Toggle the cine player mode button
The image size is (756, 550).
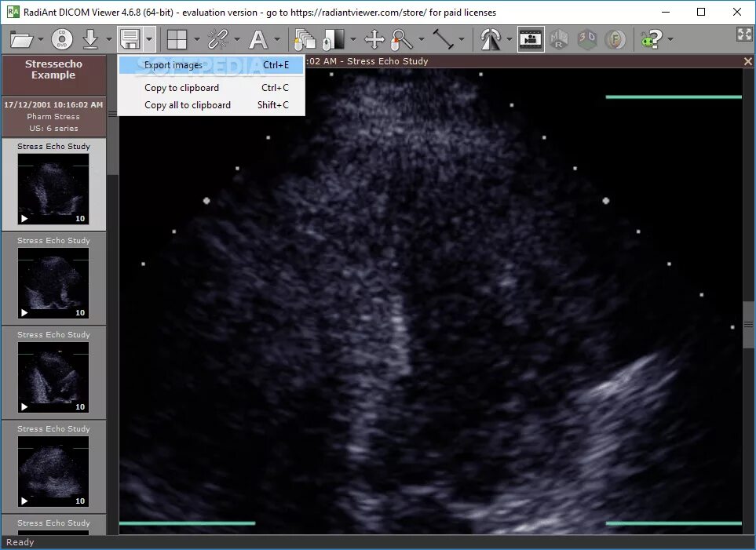click(x=531, y=39)
